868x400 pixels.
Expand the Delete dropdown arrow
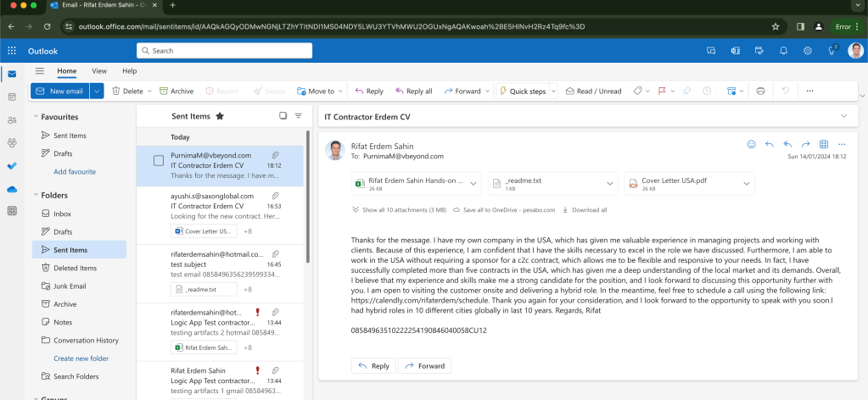tap(149, 92)
